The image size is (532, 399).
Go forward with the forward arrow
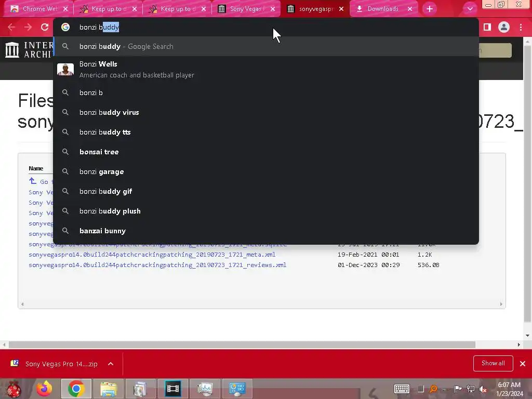pyautogui.click(x=28, y=27)
